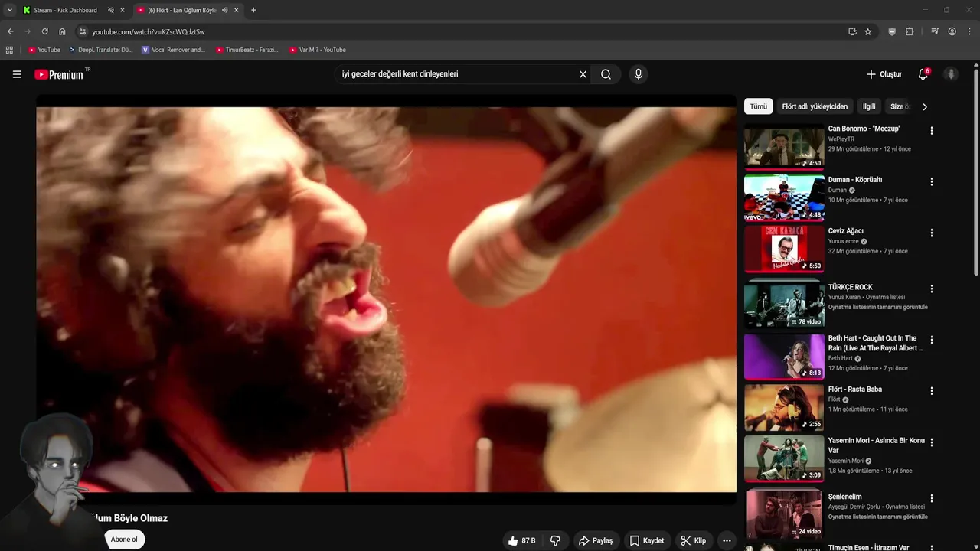This screenshot has height=551, width=980.
Task: Click the Abone ol subscribe button
Action: click(124, 540)
